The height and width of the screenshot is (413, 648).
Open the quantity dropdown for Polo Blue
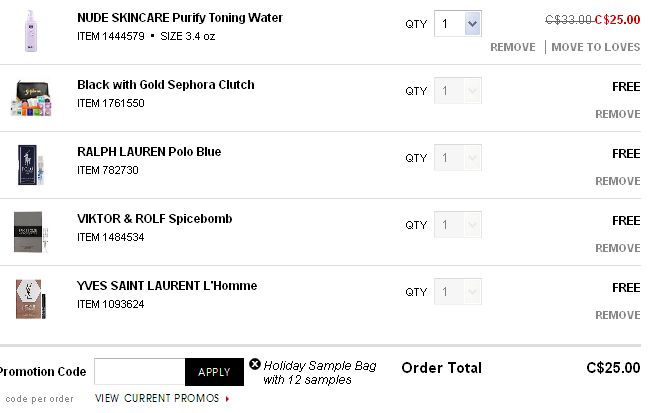[457, 158]
